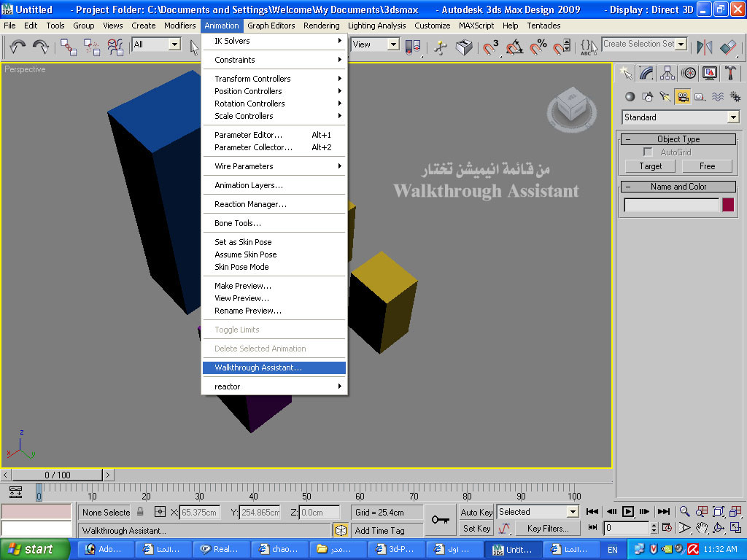
Task: Enable the AutoGrid checkbox
Action: point(648,152)
